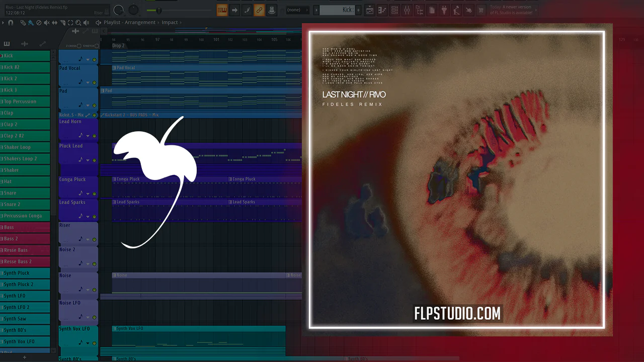Open the Channel rack view
Image resolution: width=644 pixels, height=362 pixels.
pyautogui.click(x=394, y=10)
